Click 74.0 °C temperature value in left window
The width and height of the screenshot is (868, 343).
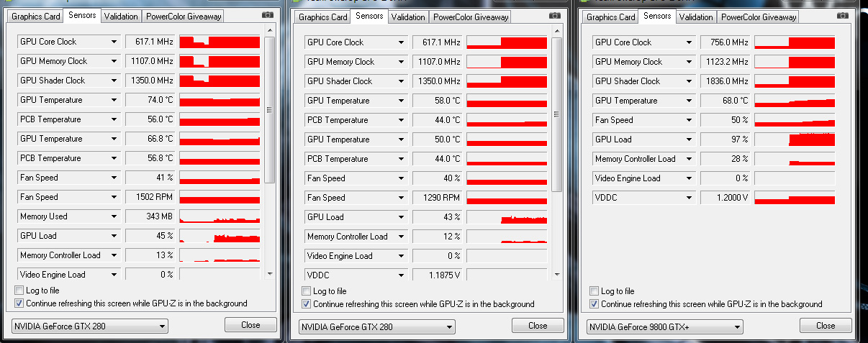point(150,100)
